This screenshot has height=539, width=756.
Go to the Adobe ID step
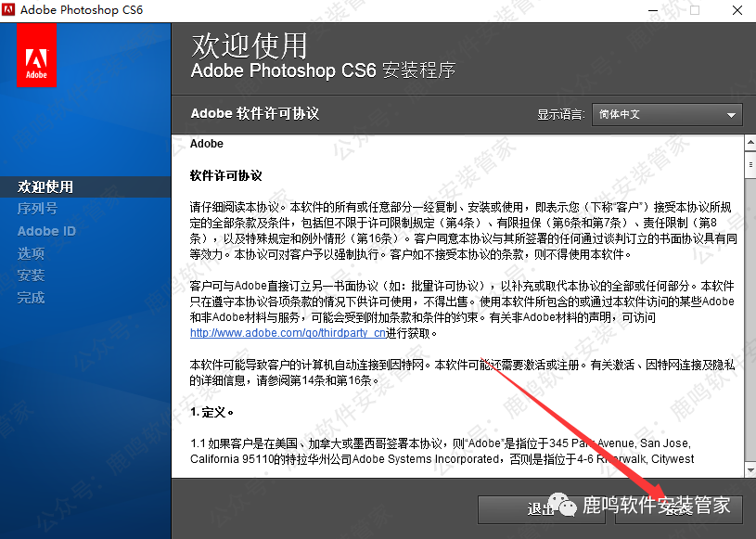[46, 231]
